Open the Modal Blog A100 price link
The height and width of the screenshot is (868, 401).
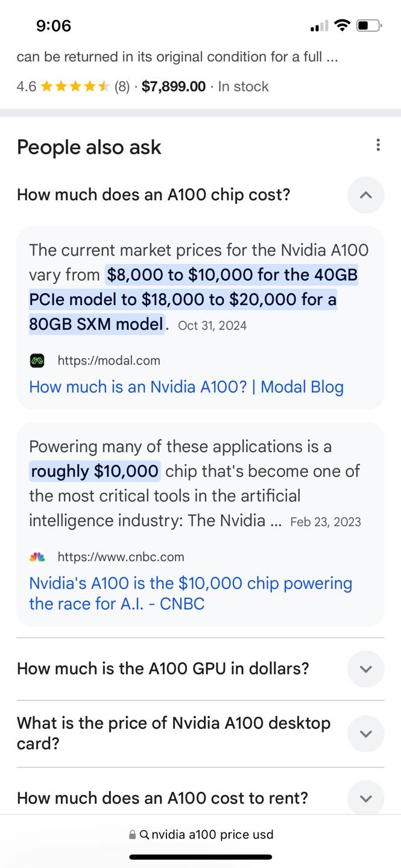point(186,387)
